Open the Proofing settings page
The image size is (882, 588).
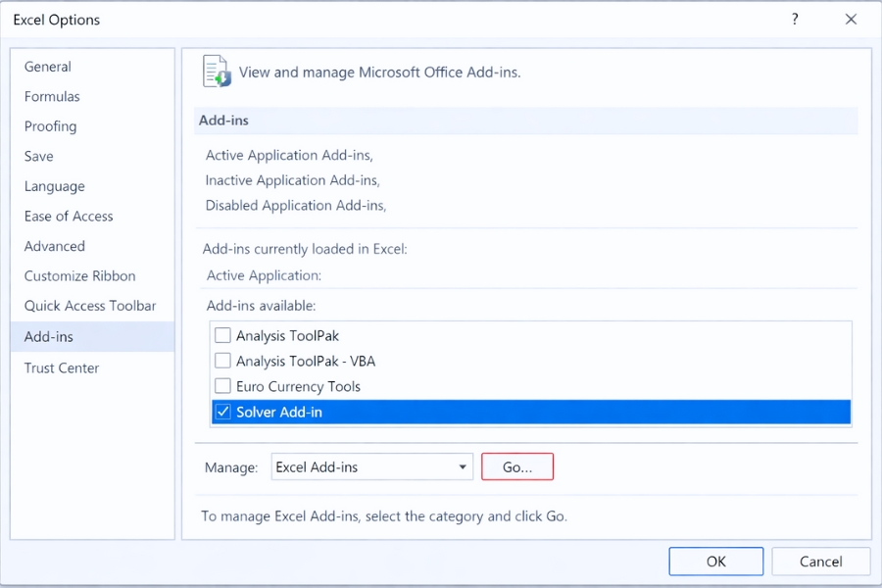click(x=50, y=126)
